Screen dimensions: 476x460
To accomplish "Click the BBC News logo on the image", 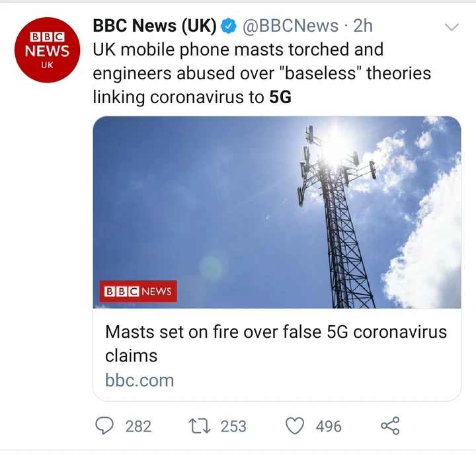I will [139, 291].
